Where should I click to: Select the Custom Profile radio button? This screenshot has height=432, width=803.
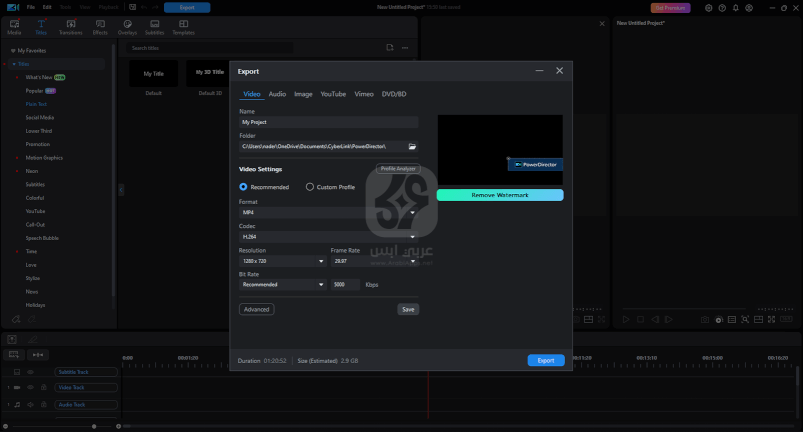(310, 187)
